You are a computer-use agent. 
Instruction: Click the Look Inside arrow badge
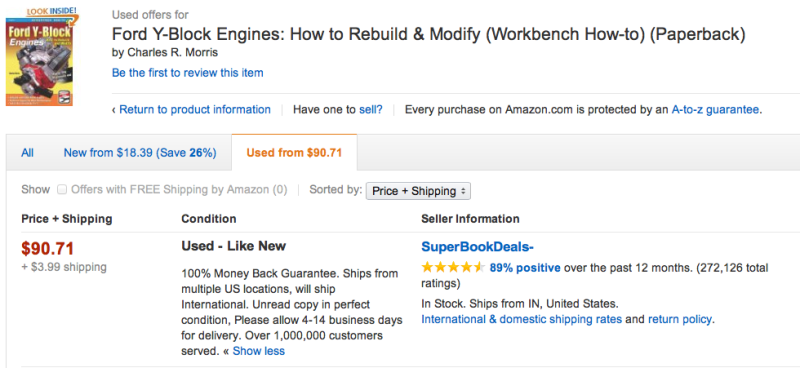(x=53, y=12)
